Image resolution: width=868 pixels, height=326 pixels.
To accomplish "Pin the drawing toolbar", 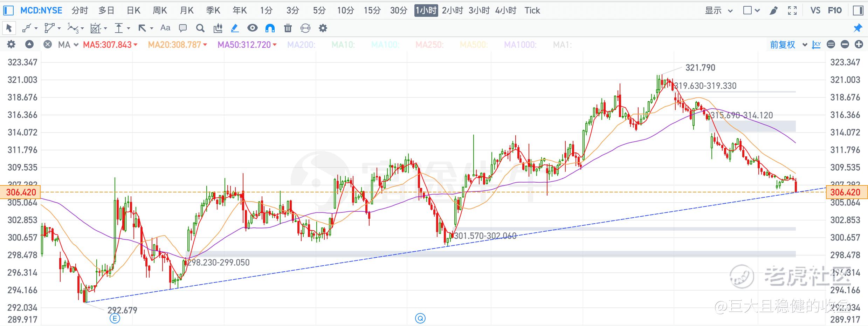I will 857,28.
